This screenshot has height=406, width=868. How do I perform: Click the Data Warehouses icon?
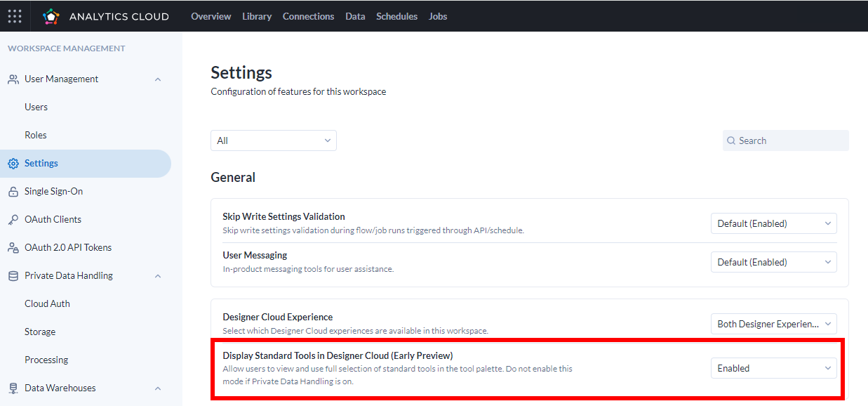[13, 388]
